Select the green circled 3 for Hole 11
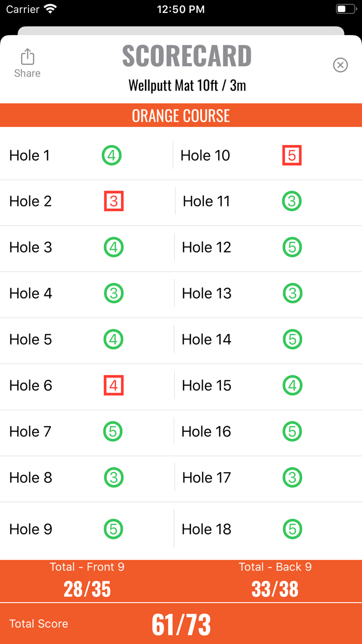 click(x=292, y=201)
